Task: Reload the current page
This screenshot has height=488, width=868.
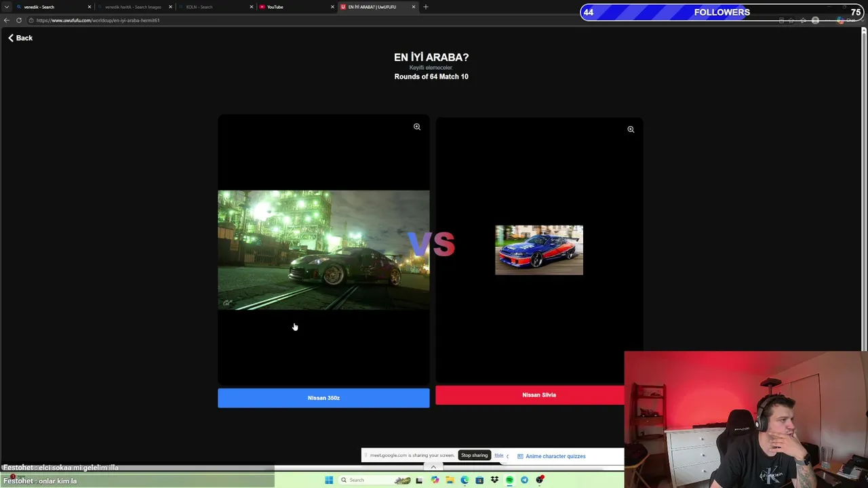Action: click(x=19, y=20)
